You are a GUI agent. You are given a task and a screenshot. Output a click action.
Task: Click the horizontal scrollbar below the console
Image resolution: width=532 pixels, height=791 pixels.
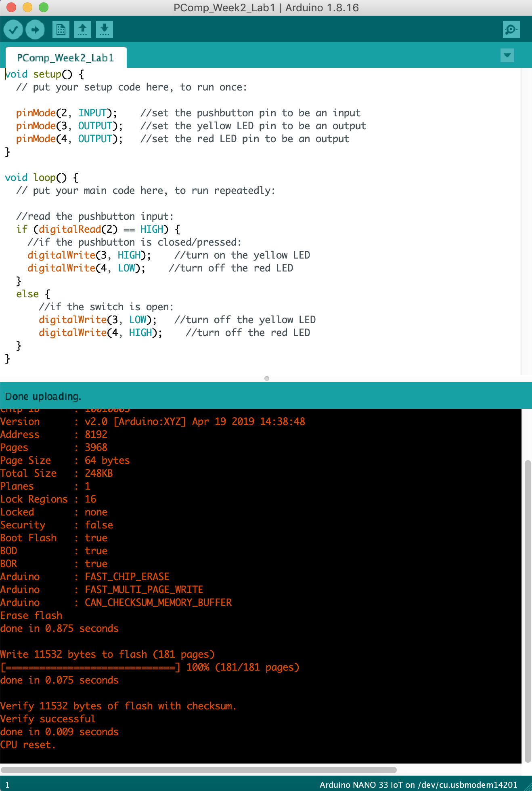pos(198,770)
